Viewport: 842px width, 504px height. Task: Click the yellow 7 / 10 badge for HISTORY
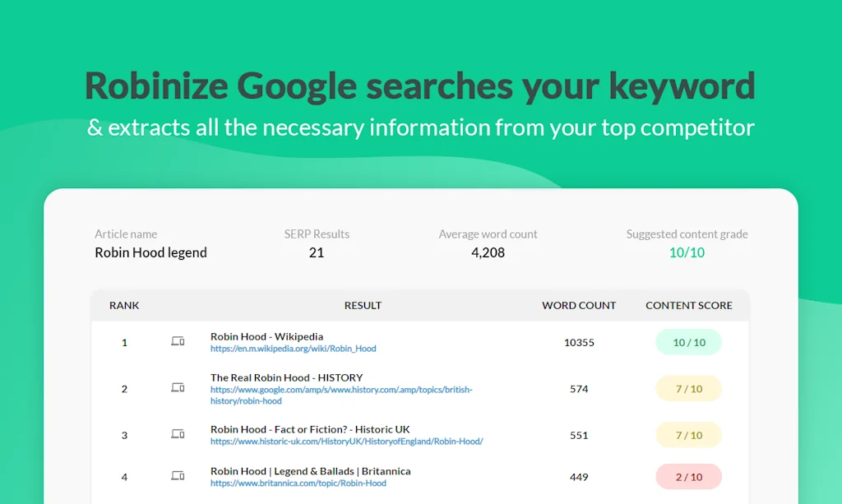click(x=688, y=389)
